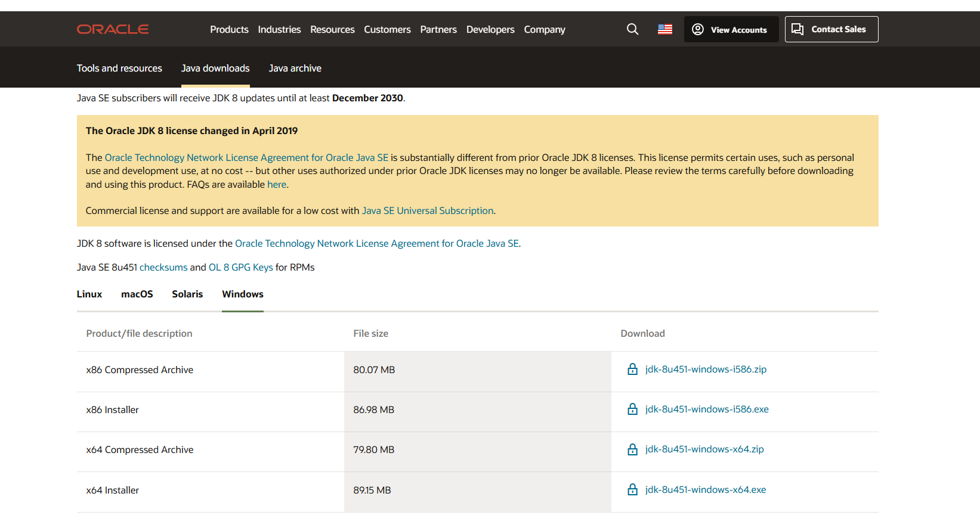Click the US flag country selector
Image resolution: width=980 pixels, height=515 pixels.
pos(665,29)
